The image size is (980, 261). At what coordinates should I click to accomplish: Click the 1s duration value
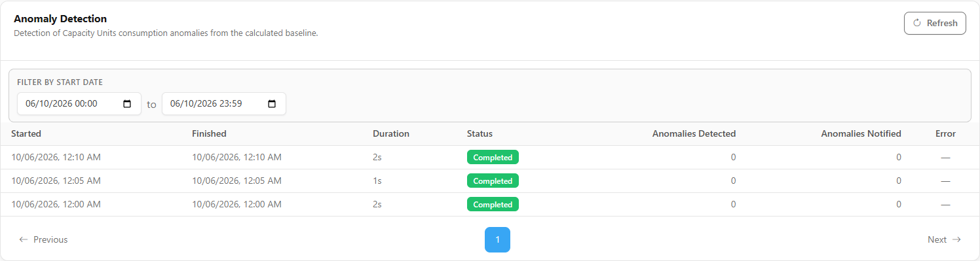click(x=377, y=181)
